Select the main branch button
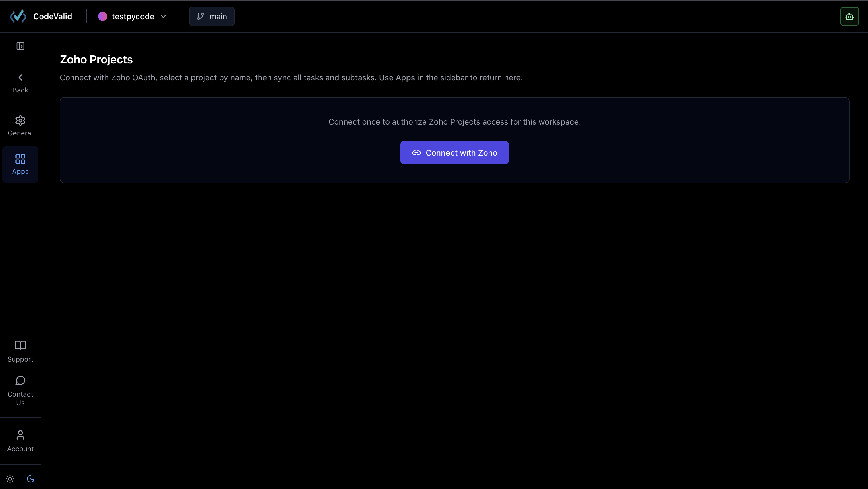 tap(212, 16)
